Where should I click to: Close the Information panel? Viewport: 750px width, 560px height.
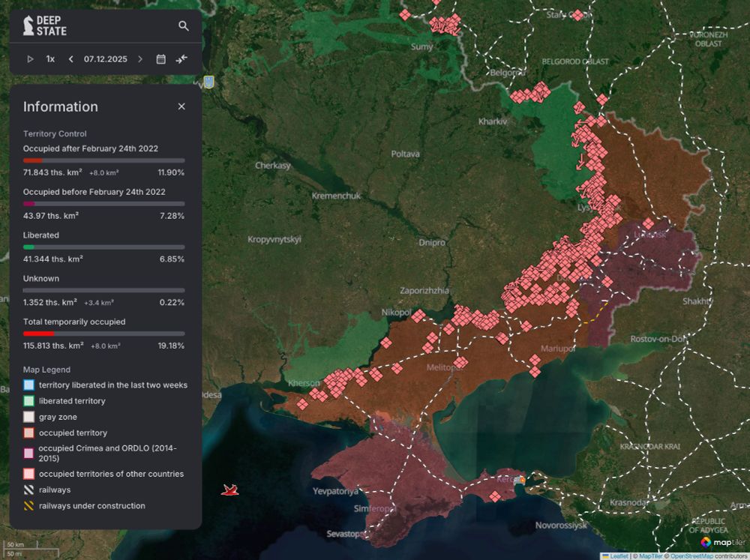(181, 106)
